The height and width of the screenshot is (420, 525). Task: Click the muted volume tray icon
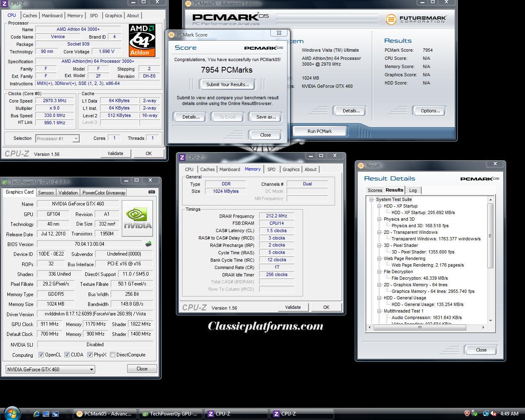click(493, 413)
